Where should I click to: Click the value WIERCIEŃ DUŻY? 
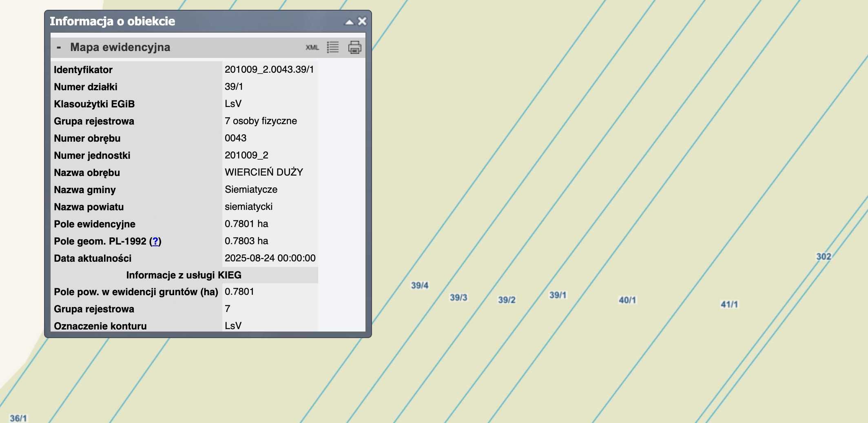pyautogui.click(x=263, y=172)
